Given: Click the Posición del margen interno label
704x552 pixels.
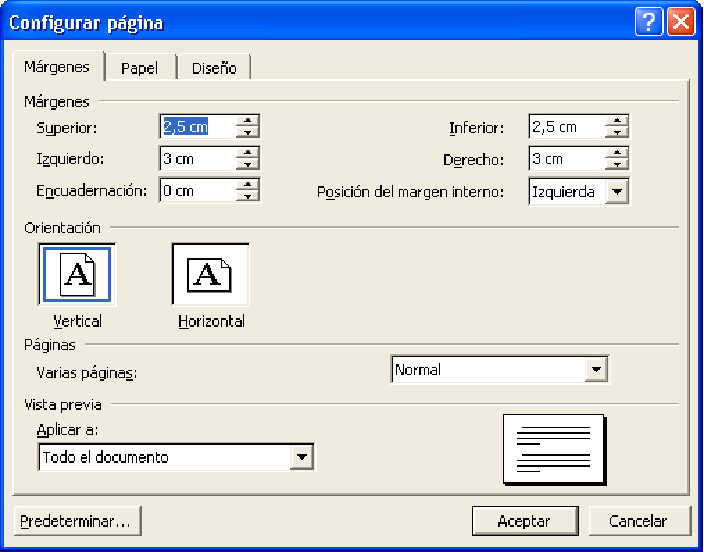Looking at the screenshot, I should point(410,192).
